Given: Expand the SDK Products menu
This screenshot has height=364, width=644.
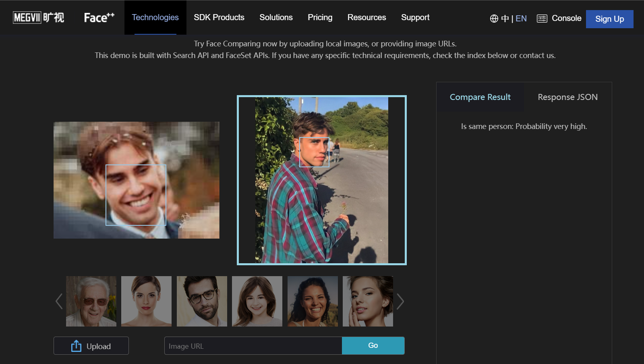Looking at the screenshot, I should point(219,17).
